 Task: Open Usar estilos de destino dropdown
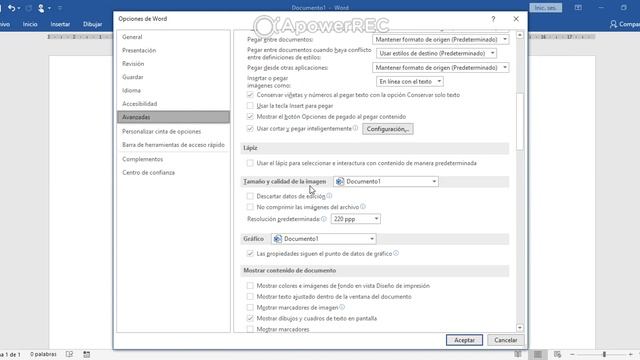[x=436, y=53]
